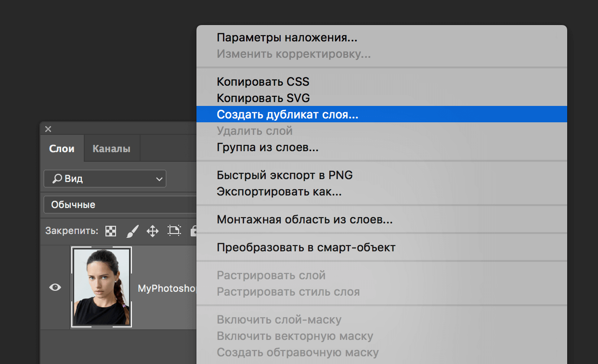Viewport: 598px width, 364px height.
Task: Select the «Слои» tab
Action: pos(62,148)
